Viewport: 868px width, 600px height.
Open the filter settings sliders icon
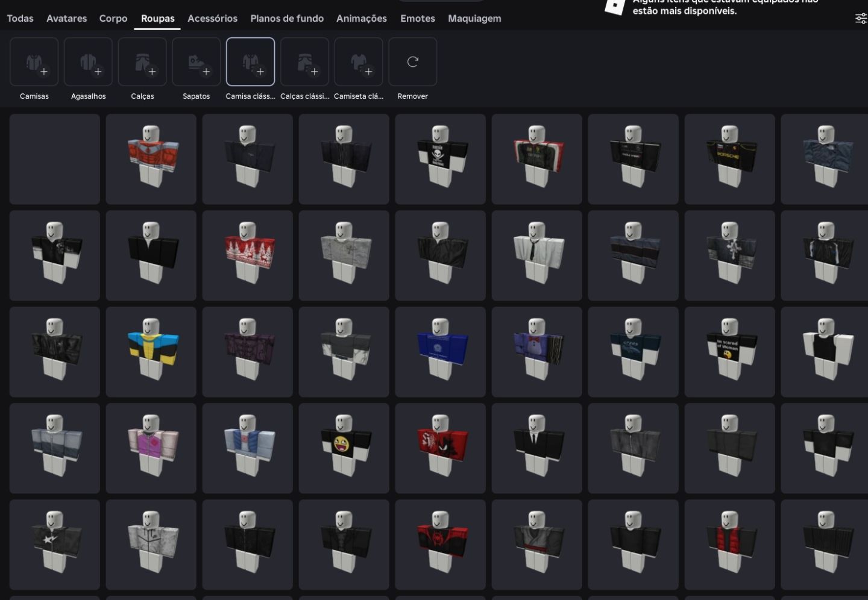click(x=861, y=19)
